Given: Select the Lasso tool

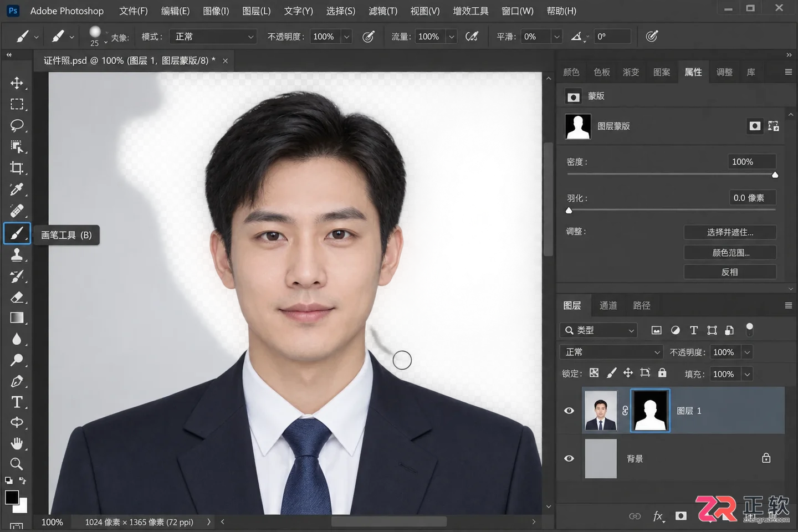Looking at the screenshot, I should 17,125.
